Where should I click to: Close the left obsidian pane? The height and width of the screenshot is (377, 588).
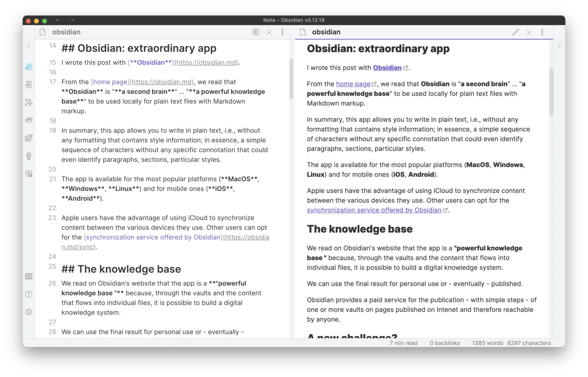[269, 32]
